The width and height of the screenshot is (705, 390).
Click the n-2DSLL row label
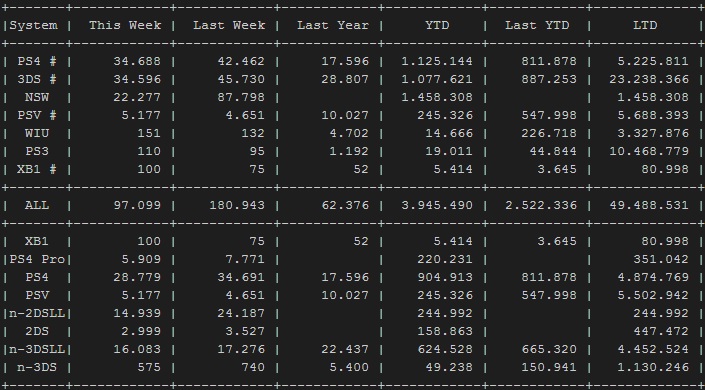(37, 314)
